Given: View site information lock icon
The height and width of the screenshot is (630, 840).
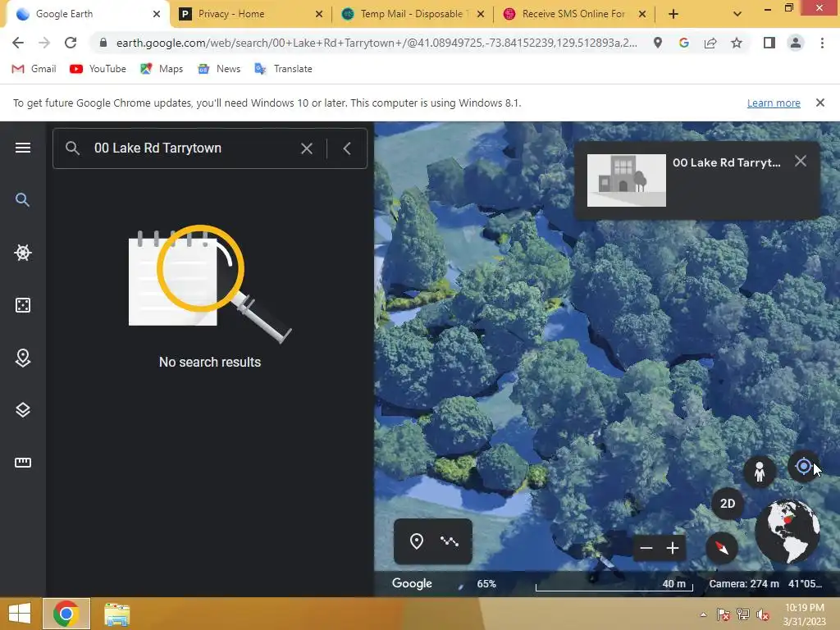Looking at the screenshot, I should pos(103,43).
